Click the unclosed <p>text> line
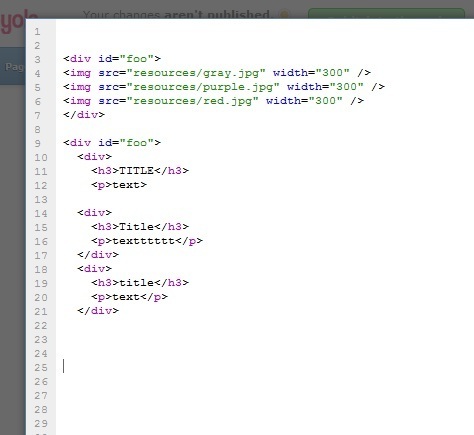This screenshot has height=435, width=474. [x=119, y=185]
